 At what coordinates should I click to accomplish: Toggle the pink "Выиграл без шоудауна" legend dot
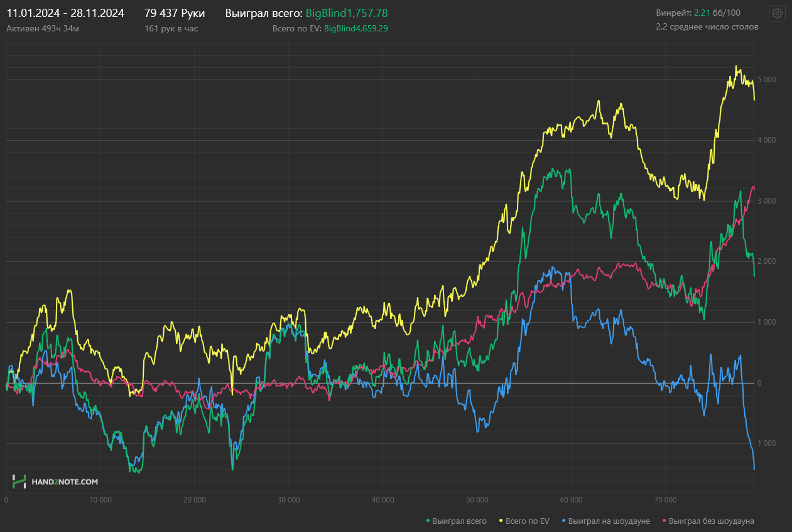click(x=665, y=521)
